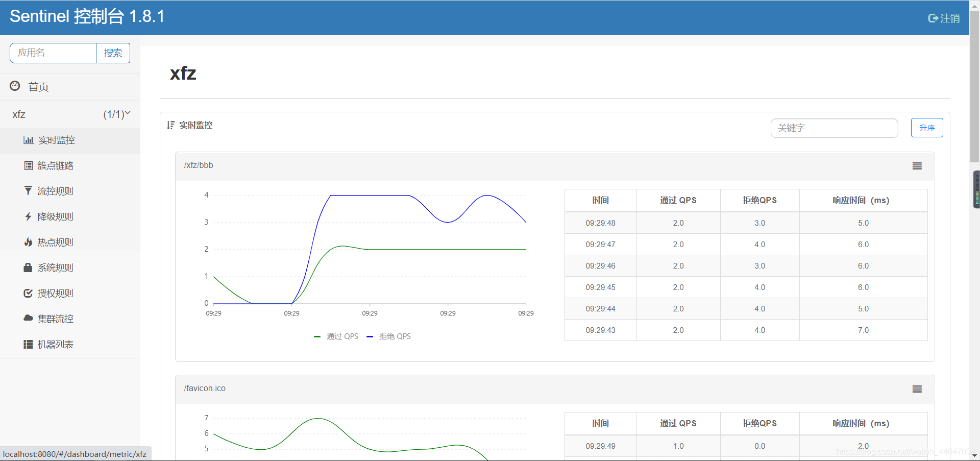Click the 实时监控 panel heading text

tap(196, 125)
